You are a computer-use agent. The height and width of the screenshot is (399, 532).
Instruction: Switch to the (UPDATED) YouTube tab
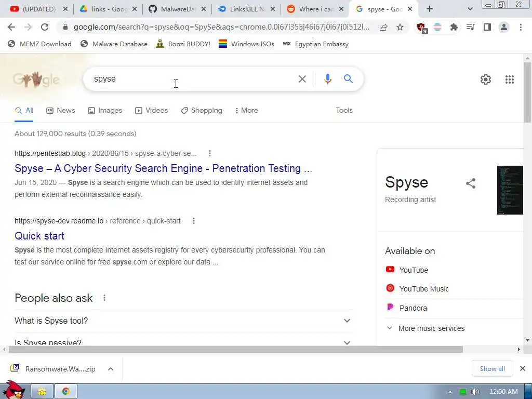[x=38, y=9]
